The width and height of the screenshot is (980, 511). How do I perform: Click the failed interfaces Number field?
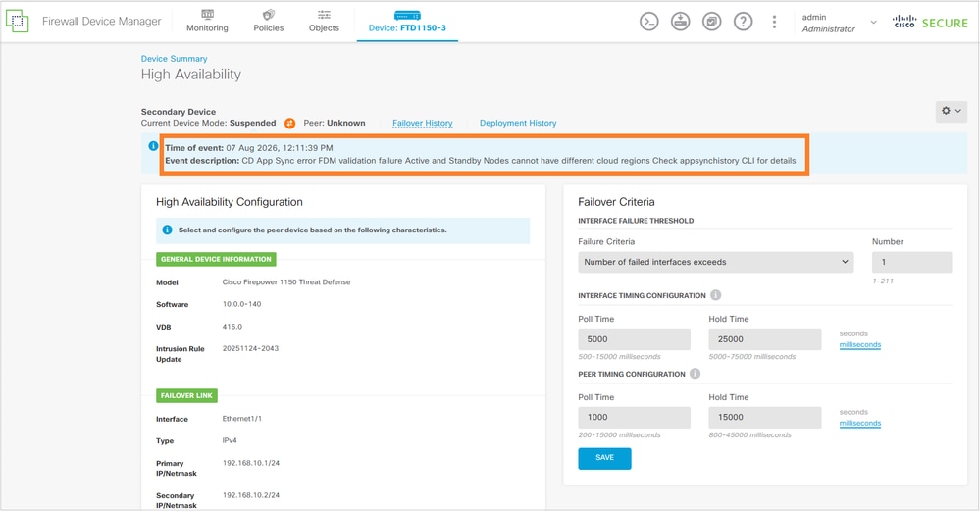click(912, 263)
